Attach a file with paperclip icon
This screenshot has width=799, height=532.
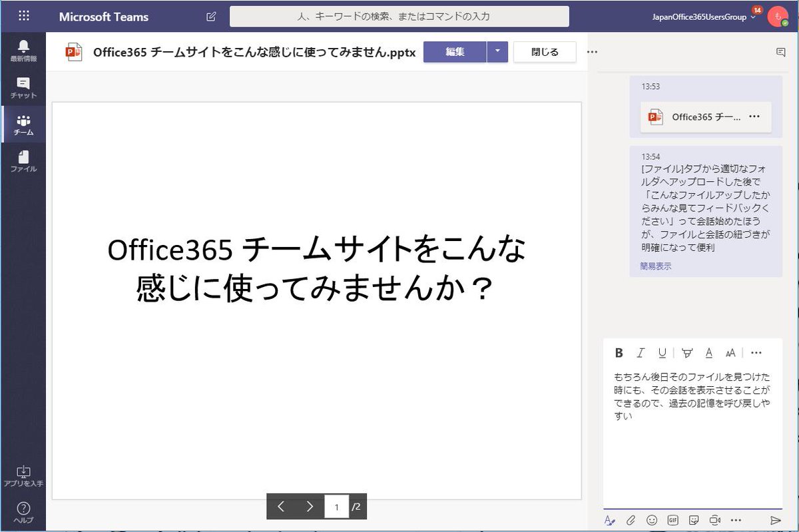point(631,519)
